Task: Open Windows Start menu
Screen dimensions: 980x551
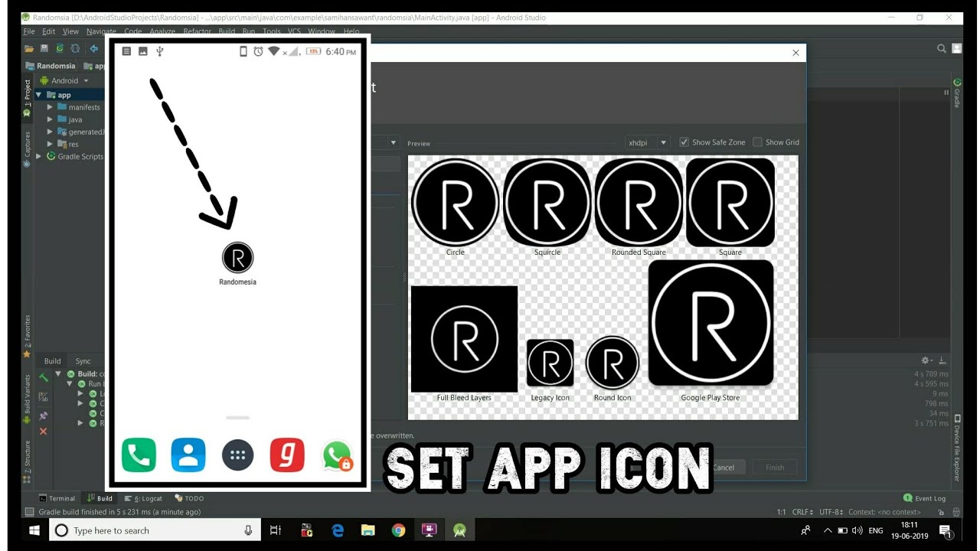Action: click(x=34, y=530)
